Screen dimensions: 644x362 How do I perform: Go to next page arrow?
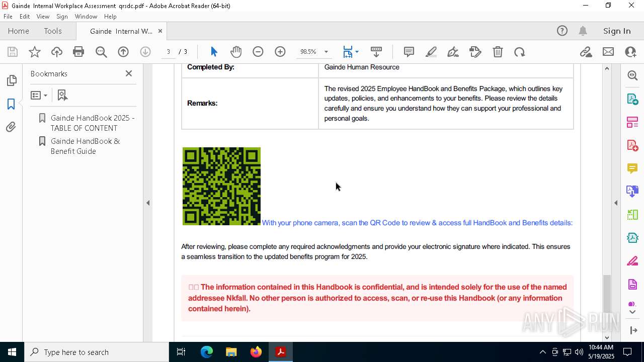pyautogui.click(x=145, y=52)
